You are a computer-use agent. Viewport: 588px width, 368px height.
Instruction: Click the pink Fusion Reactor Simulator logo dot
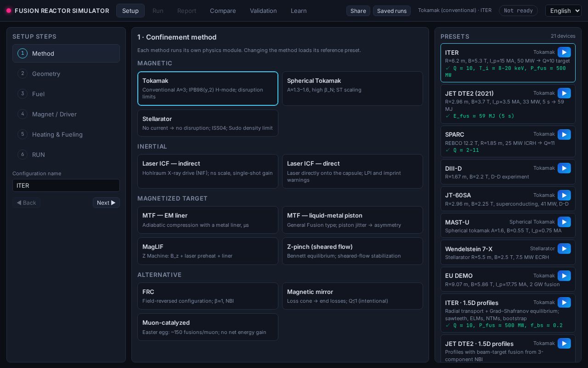(x=9, y=11)
